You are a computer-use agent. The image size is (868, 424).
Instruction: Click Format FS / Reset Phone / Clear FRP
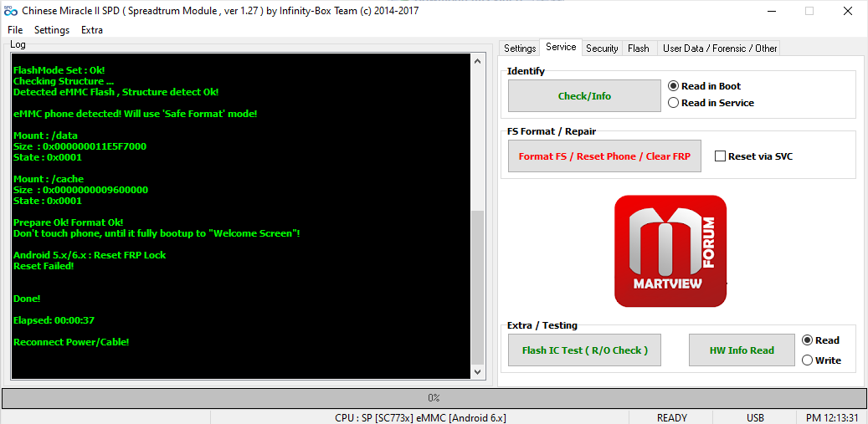604,156
